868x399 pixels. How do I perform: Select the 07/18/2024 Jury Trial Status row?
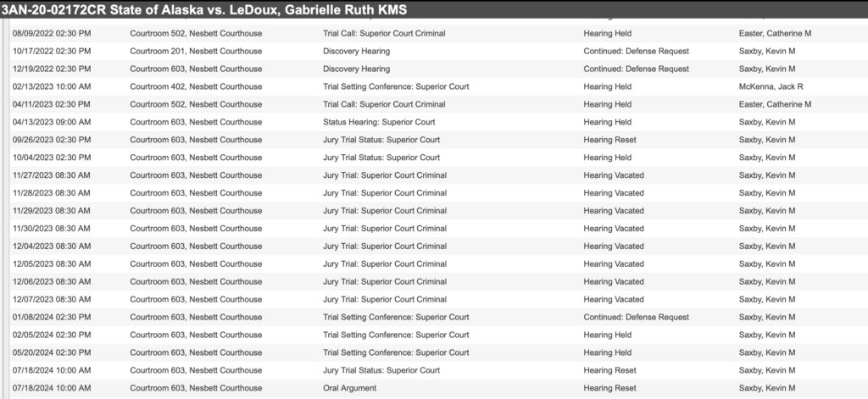tap(438, 370)
